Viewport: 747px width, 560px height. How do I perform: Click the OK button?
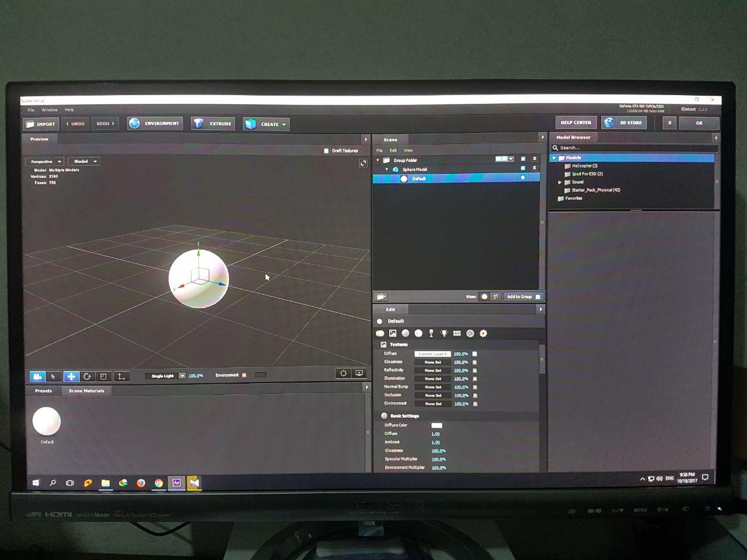coord(699,123)
